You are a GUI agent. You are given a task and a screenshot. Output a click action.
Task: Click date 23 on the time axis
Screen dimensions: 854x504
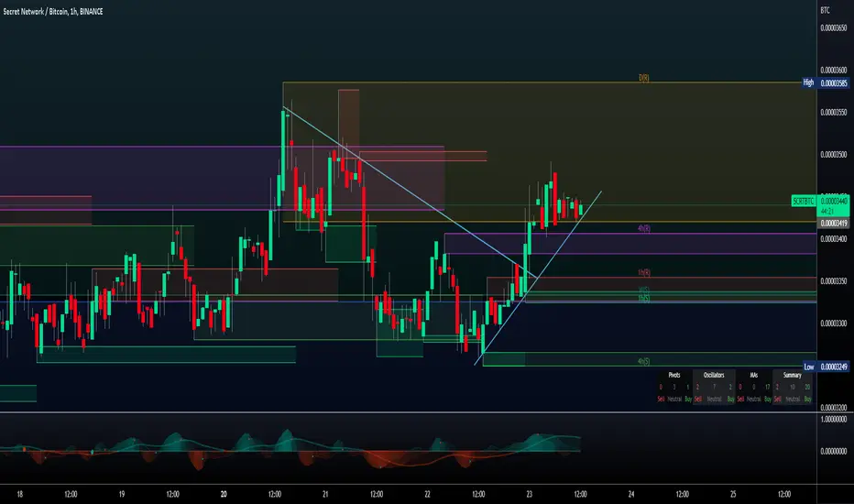(530, 494)
